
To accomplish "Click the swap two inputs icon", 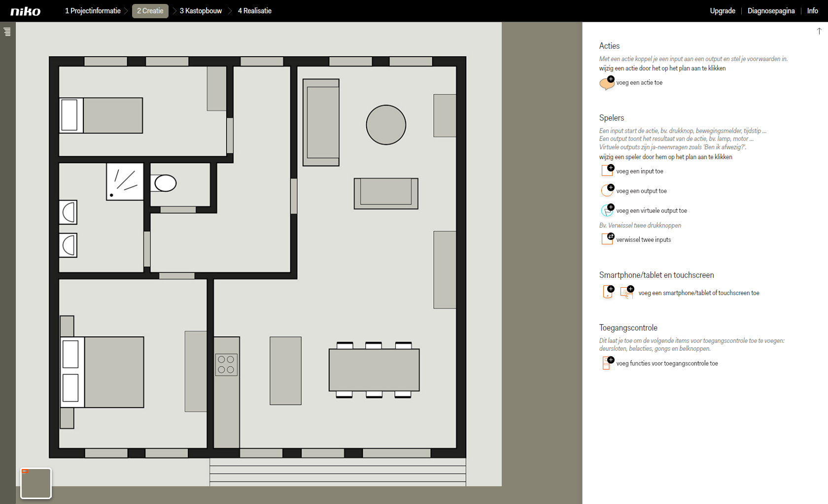I will click(607, 239).
